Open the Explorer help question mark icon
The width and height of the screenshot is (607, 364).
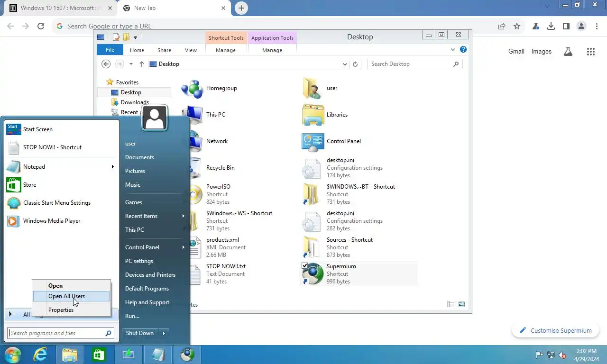pyautogui.click(x=463, y=50)
